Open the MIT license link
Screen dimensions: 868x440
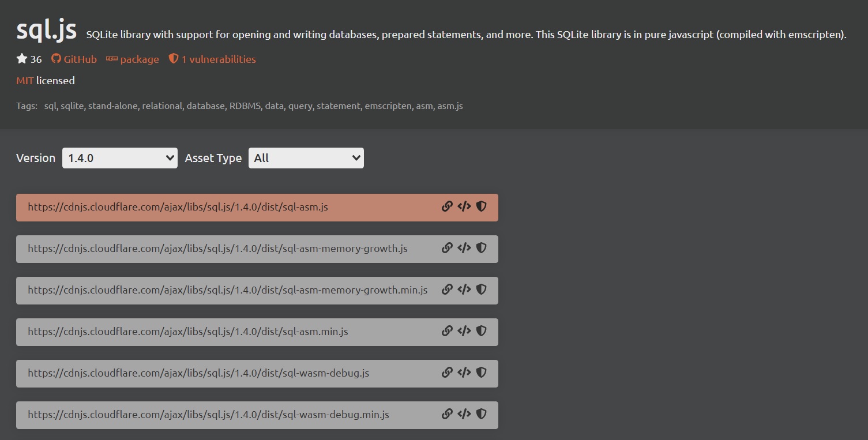coord(25,81)
